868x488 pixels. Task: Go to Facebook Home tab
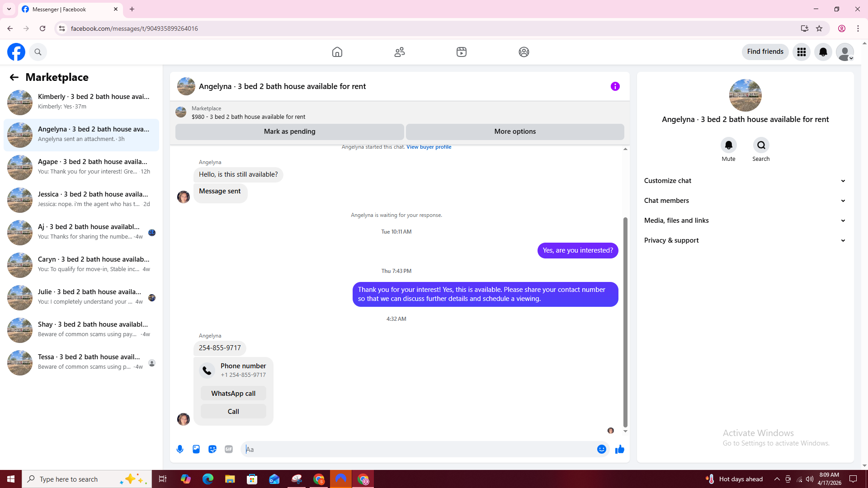point(337,52)
